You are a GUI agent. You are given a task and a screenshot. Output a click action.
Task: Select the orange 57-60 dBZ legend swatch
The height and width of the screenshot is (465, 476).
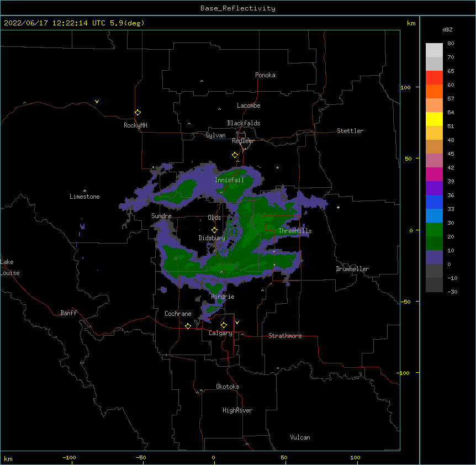point(434,91)
